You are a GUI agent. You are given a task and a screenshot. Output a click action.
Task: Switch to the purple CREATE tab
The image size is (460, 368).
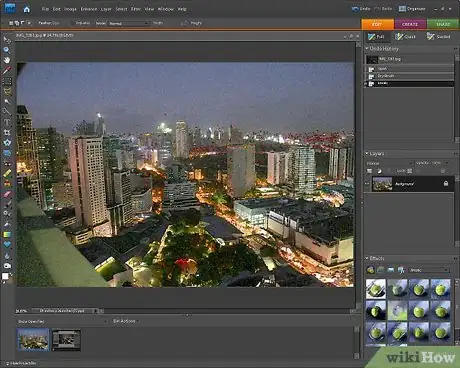point(410,24)
